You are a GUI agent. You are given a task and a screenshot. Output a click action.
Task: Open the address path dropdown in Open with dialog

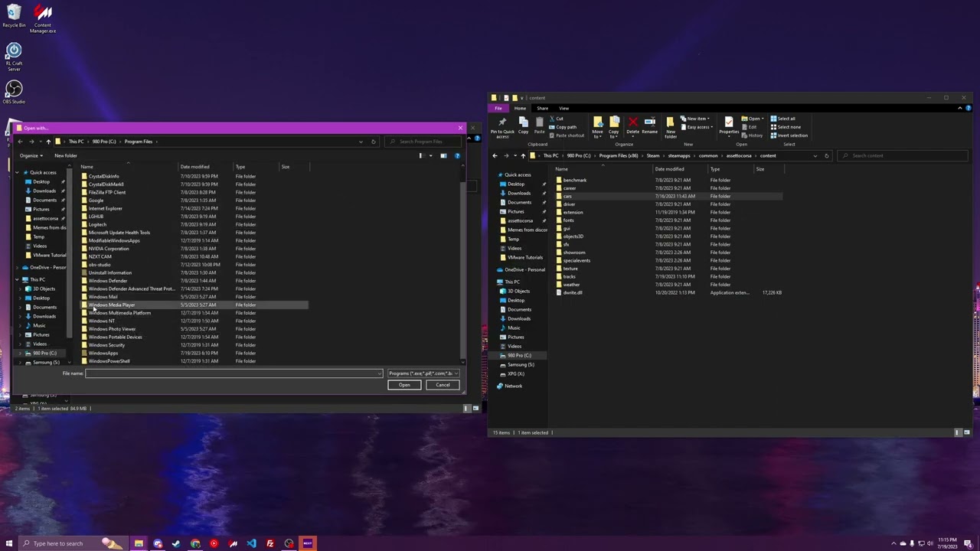(x=361, y=142)
